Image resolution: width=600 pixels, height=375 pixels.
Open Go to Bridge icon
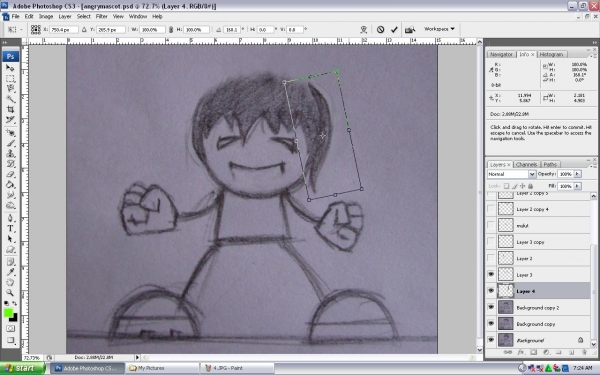[410, 29]
